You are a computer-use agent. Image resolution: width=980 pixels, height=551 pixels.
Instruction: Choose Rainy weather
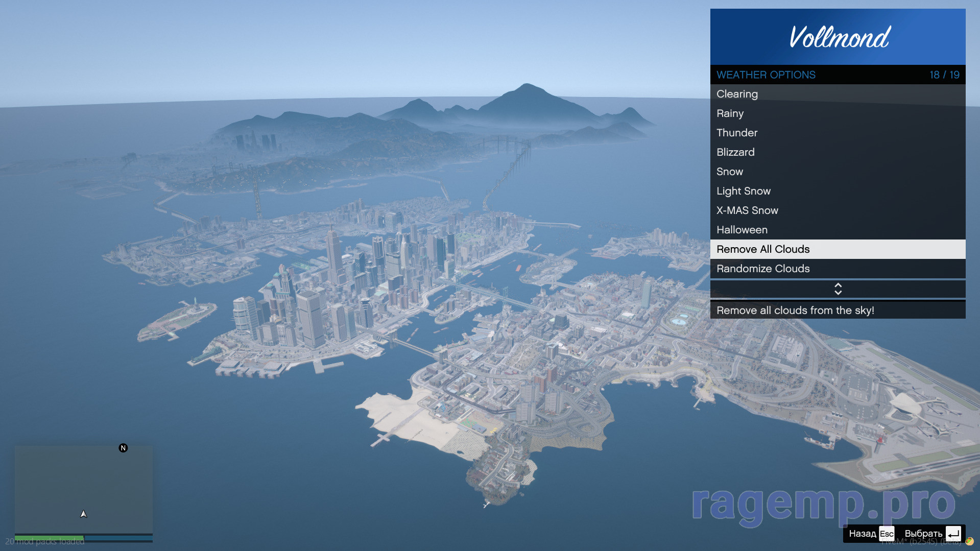point(838,113)
